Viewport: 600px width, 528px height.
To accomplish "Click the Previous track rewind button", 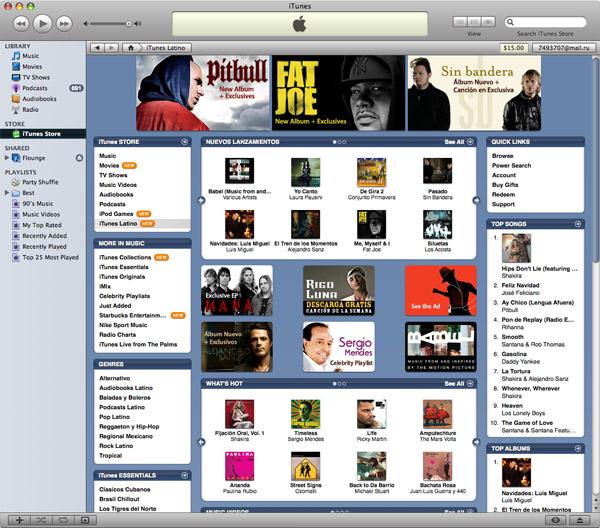I will click(x=21, y=24).
